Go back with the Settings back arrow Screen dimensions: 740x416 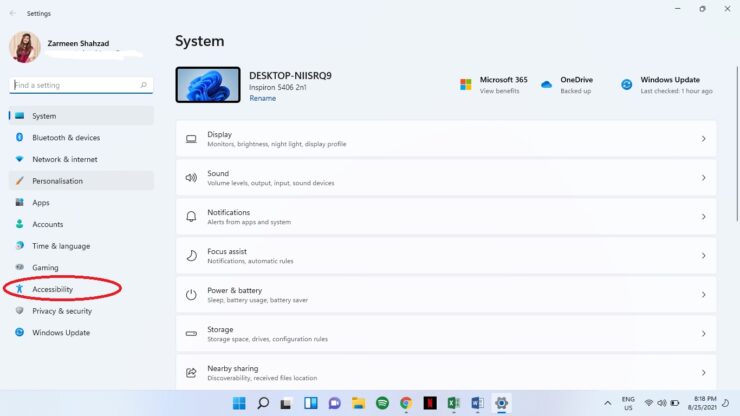(x=13, y=13)
